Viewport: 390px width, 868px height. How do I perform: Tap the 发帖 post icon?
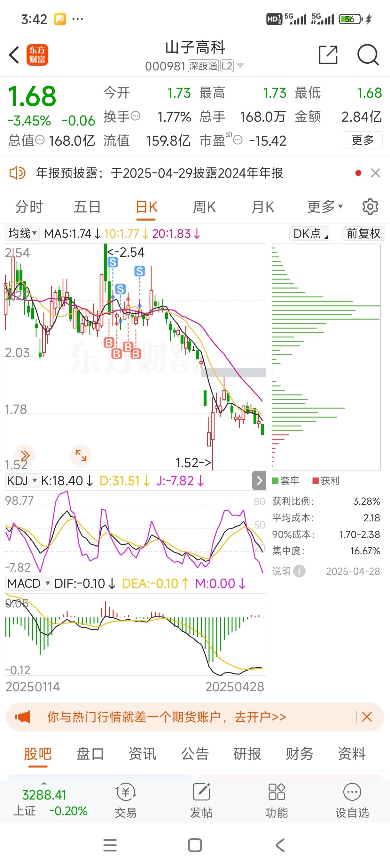coord(201,801)
